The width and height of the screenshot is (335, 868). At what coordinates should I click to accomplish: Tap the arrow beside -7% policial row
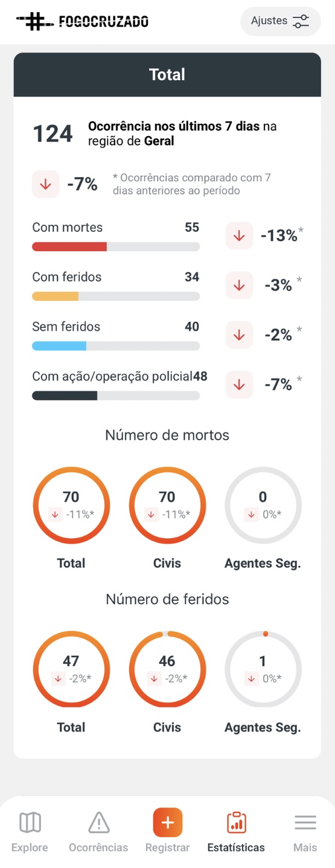coord(240,384)
